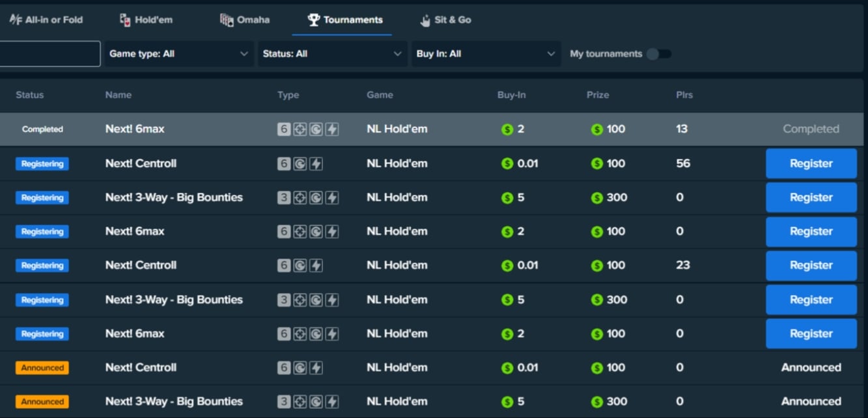The height and width of the screenshot is (418, 868).
Task: Click the prize coin in the Announced 3-Way row
Action: coord(596,401)
